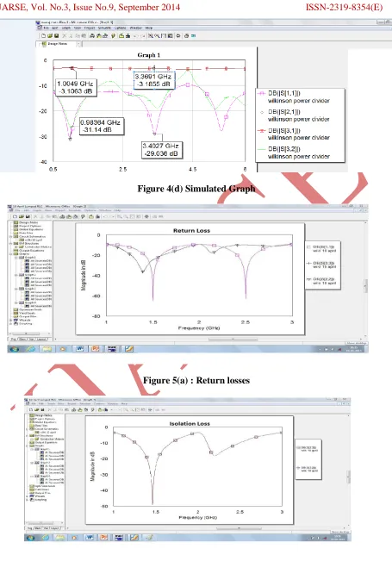Screen dimensions: 392x561
Task: Click Open Project icon in Graph 1 window toolbar
Action: [x=50, y=36]
